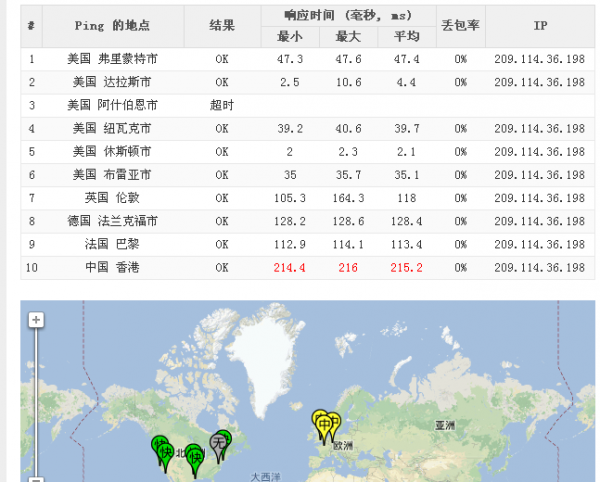Screen dimensions: 600x482
Task: Click the '丢包率' column header
Action: [x=460, y=26]
